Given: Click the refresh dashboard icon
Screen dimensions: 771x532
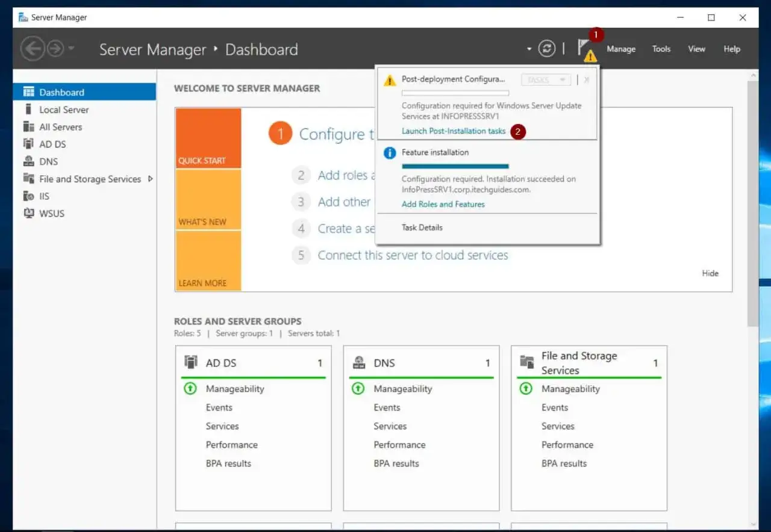Looking at the screenshot, I should [x=547, y=49].
